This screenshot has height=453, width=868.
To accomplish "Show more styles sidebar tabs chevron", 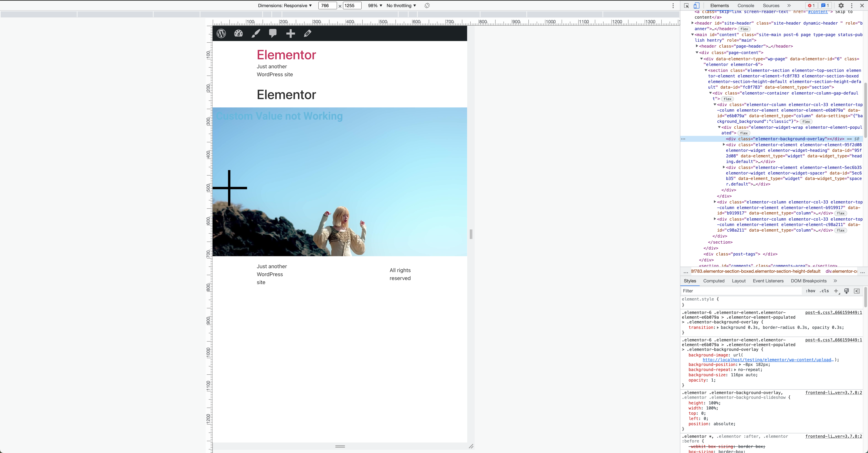I will pyautogui.click(x=835, y=281).
